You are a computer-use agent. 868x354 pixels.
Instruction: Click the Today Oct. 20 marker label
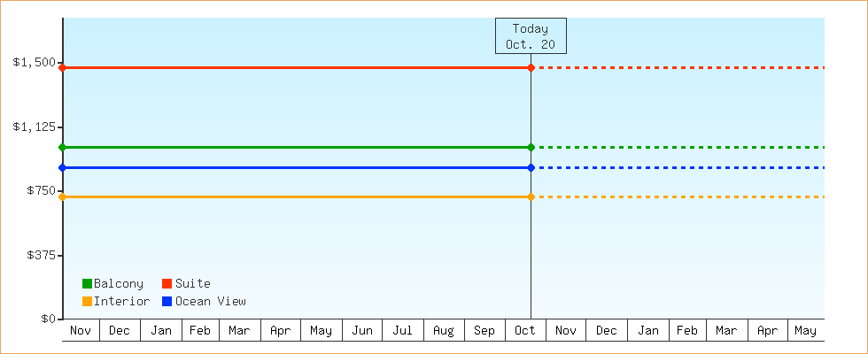531,36
